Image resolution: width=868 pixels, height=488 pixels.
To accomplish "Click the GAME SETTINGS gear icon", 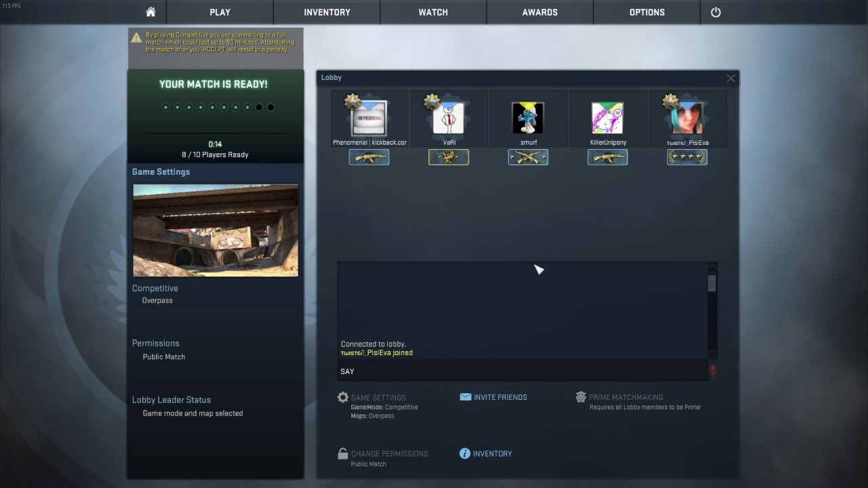I will (343, 398).
